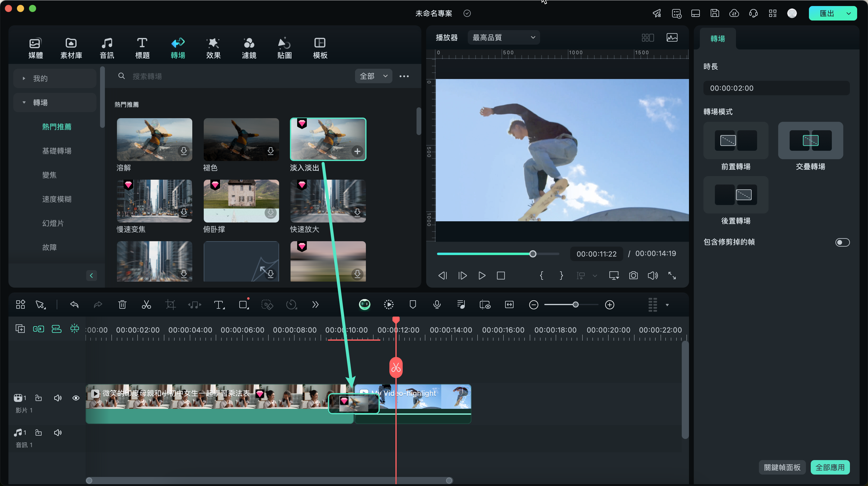
Task: Click the 關鍵幀面板 button
Action: [782, 468]
